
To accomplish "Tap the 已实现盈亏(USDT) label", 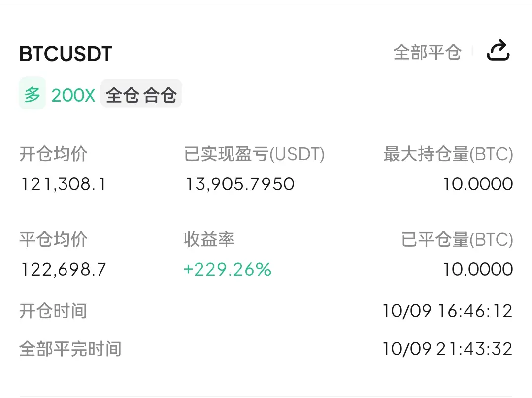I will click(x=254, y=154).
